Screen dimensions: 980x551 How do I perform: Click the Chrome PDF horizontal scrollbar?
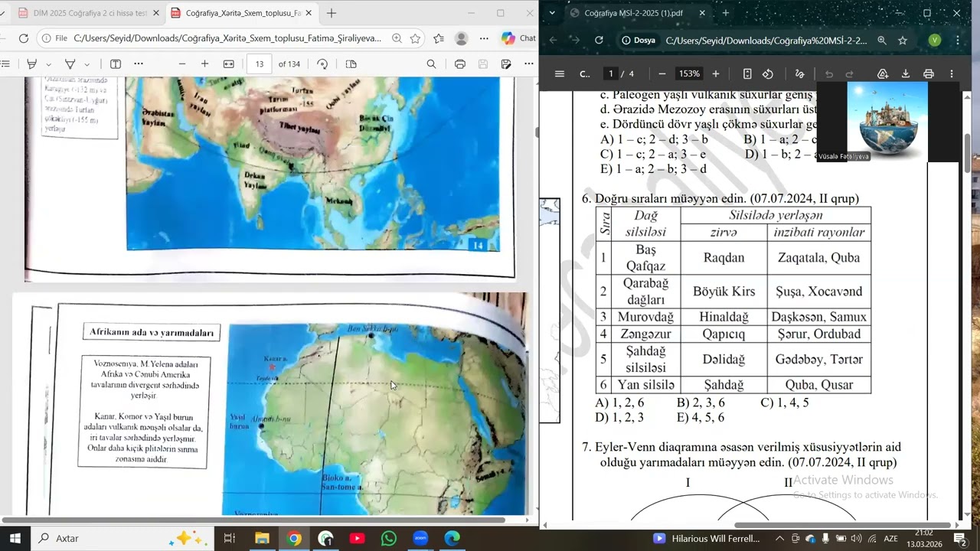click(x=842, y=525)
